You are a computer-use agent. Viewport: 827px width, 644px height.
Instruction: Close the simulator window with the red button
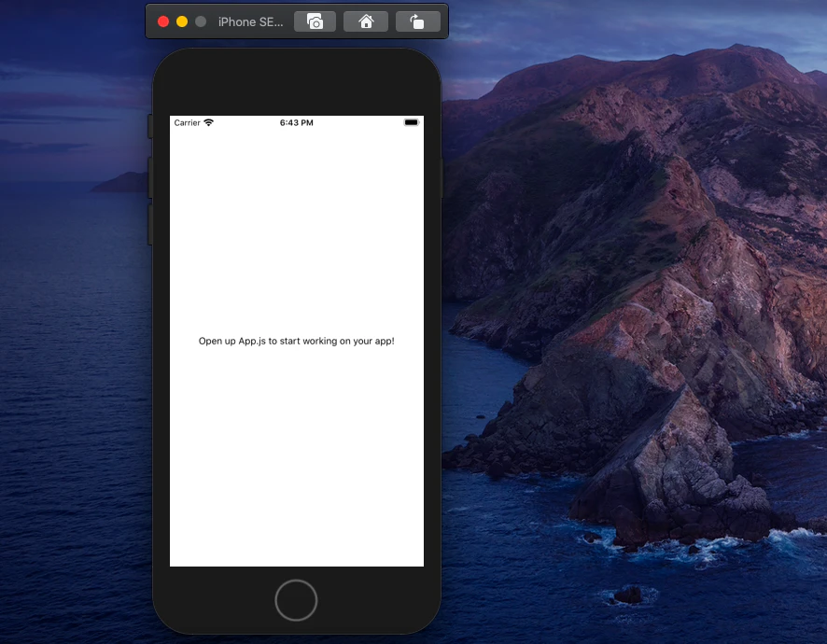pos(163,21)
